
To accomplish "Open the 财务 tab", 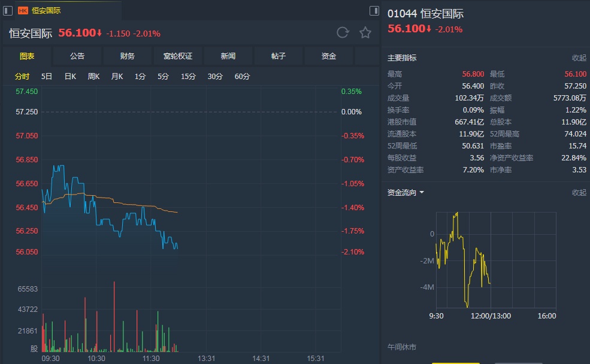I will coord(128,56).
